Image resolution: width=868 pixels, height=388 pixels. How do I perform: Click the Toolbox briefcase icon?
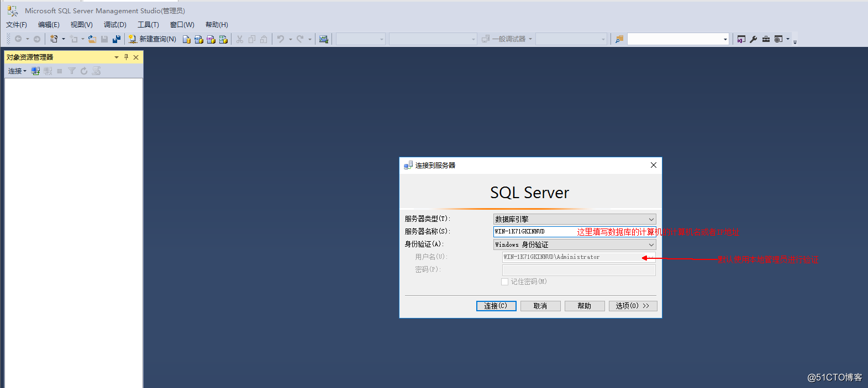coord(766,39)
